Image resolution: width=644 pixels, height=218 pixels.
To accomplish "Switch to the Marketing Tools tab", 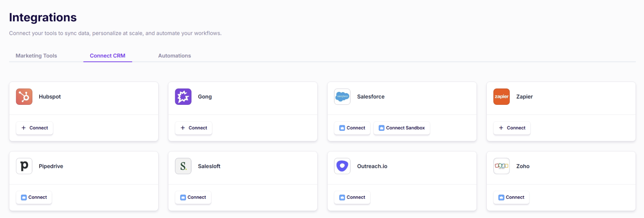I will point(36,56).
